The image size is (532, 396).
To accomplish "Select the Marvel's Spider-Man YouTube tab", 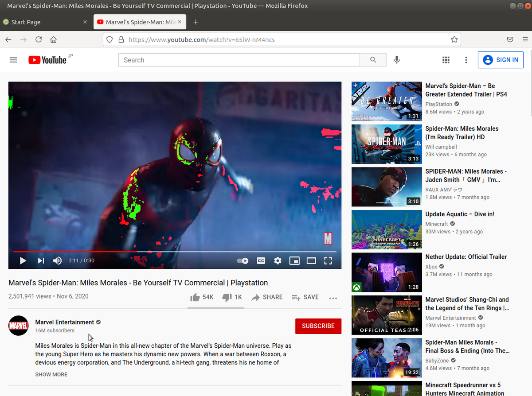I will (140, 22).
